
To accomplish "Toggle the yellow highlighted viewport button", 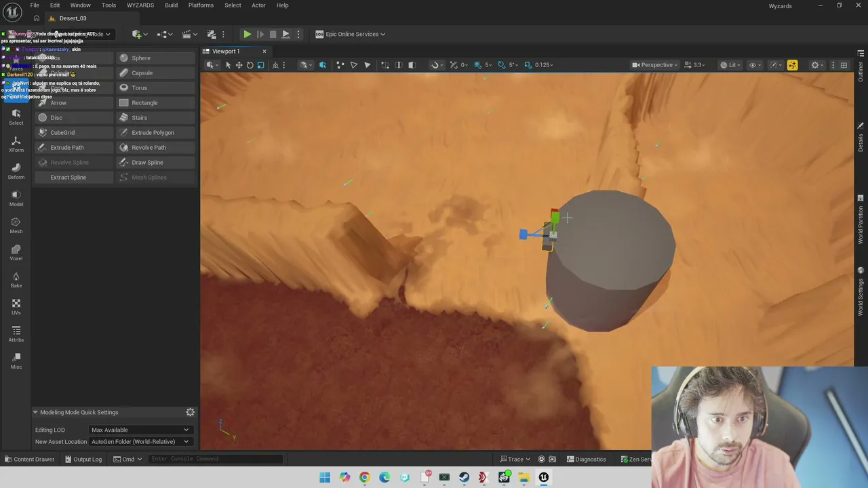I will click(792, 65).
